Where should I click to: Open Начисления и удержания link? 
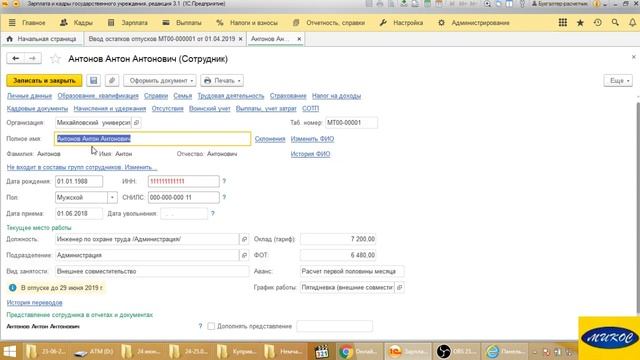[x=110, y=109]
